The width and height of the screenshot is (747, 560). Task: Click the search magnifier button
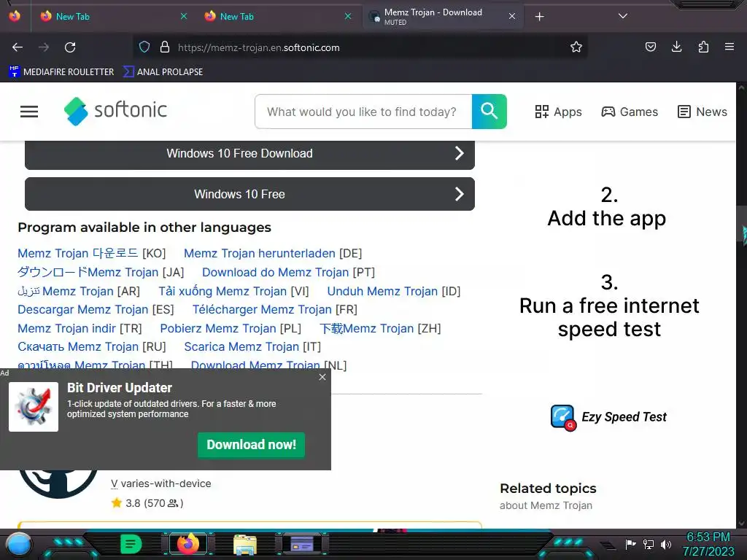[x=489, y=112]
